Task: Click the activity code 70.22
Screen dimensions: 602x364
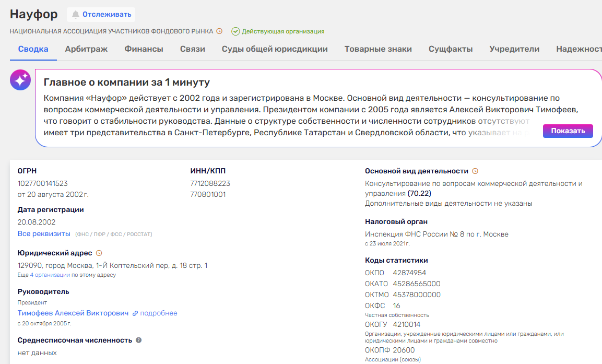Action: pyautogui.click(x=420, y=194)
